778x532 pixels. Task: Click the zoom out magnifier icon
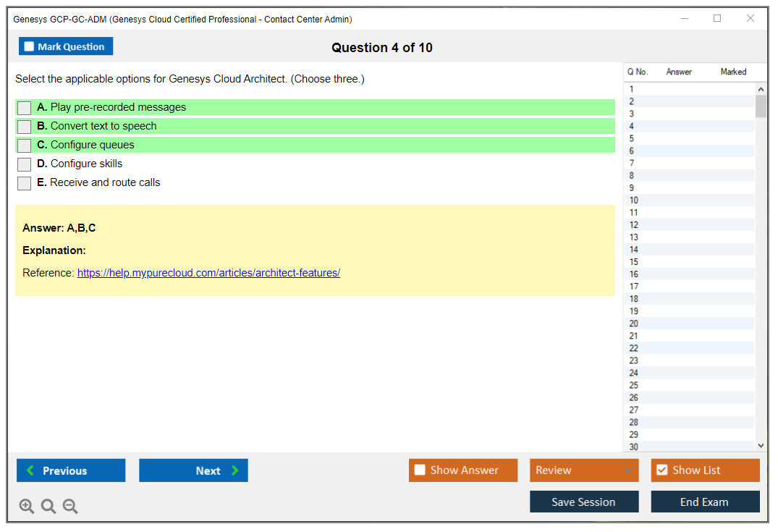[x=70, y=507]
